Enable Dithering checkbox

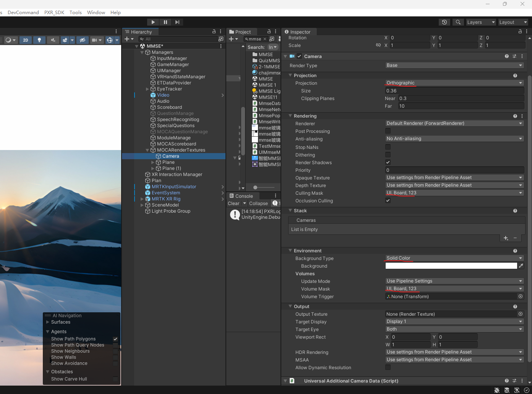[388, 155]
